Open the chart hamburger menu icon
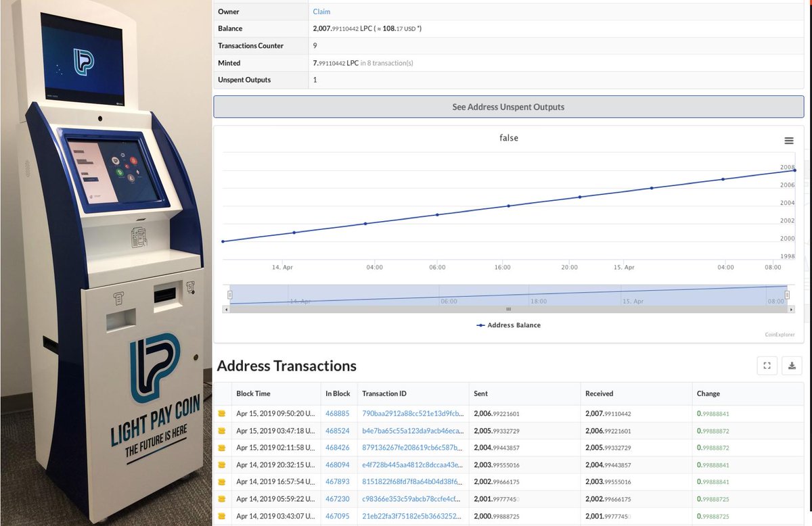 (789, 141)
